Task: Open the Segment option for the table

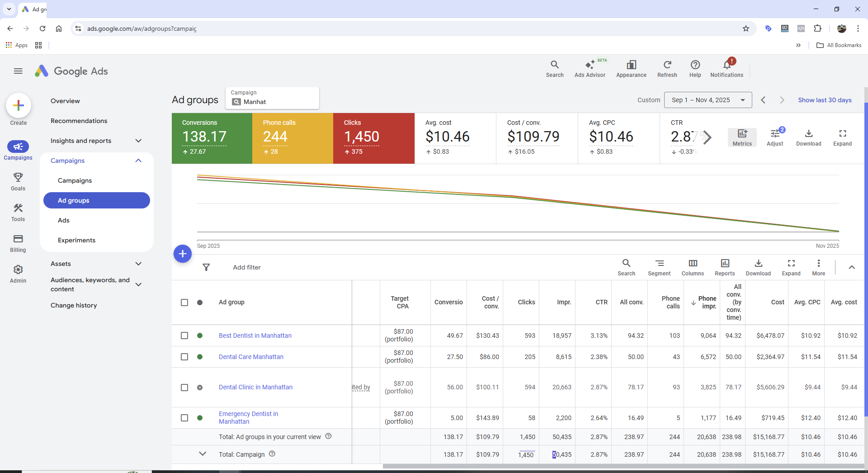Action: click(659, 267)
